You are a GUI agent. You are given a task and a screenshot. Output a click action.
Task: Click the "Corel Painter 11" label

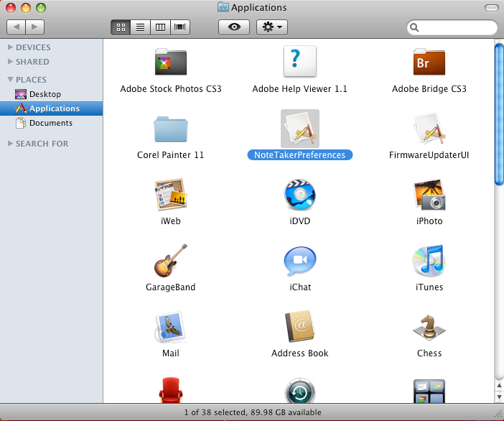[x=171, y=155]
